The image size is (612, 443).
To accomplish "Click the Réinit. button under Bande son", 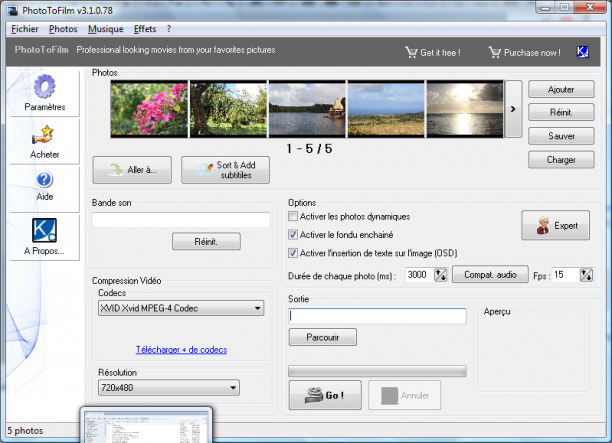I will point(206,242).
